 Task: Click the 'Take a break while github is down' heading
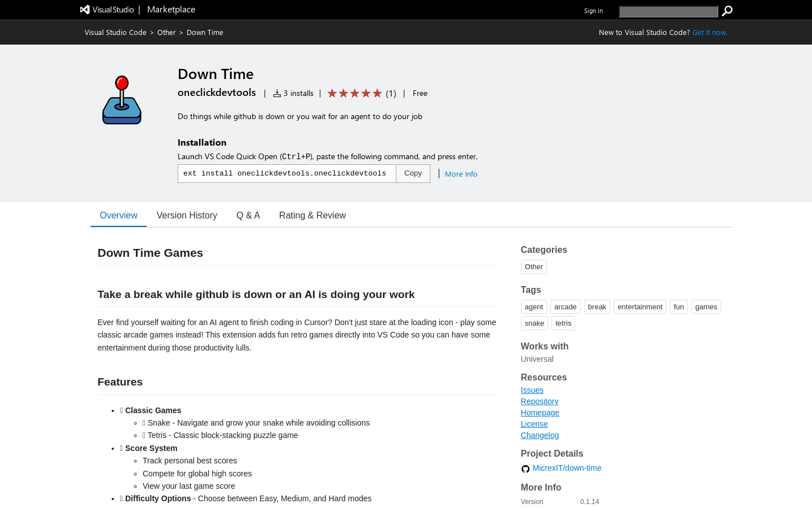point(256,295)
